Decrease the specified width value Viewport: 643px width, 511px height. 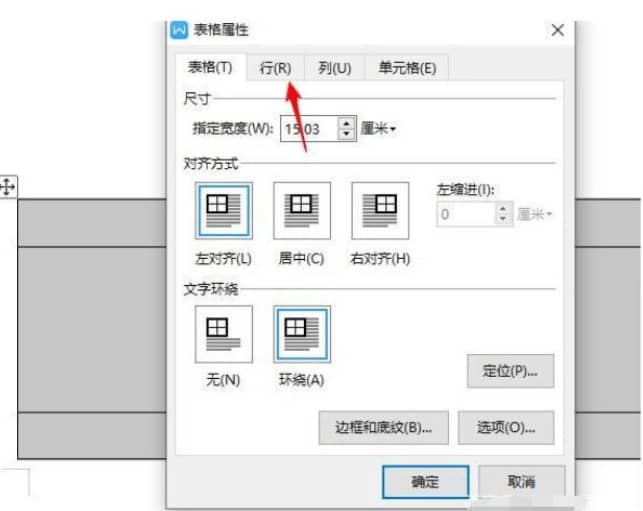tap(347, 134)
